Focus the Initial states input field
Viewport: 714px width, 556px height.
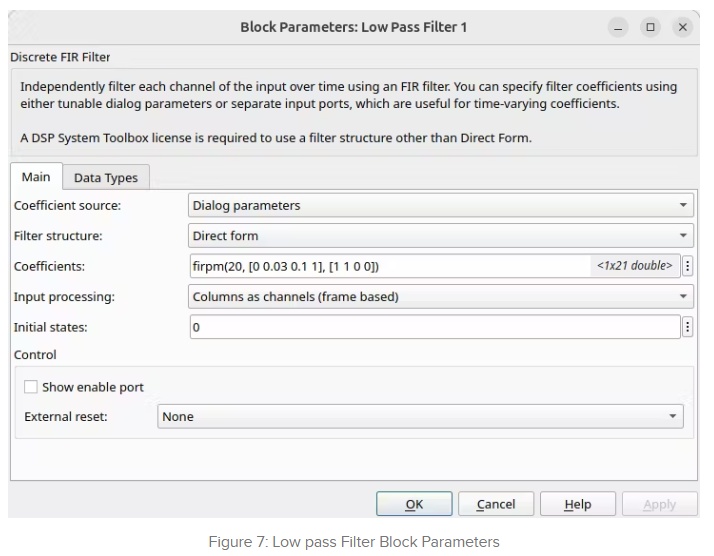click(x=434, y=327)
